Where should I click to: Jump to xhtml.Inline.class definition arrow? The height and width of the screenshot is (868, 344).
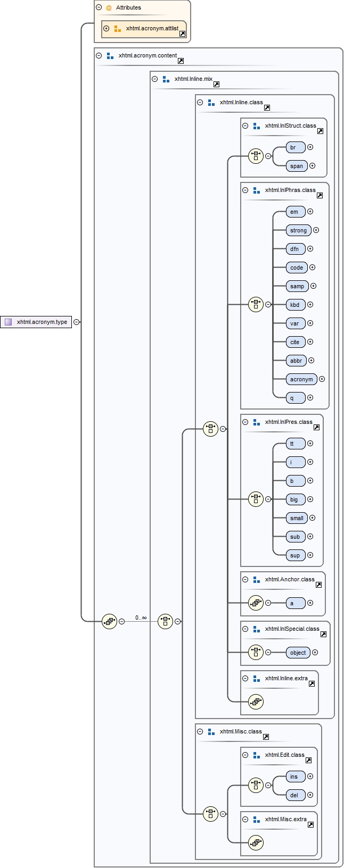pos(267,107)
